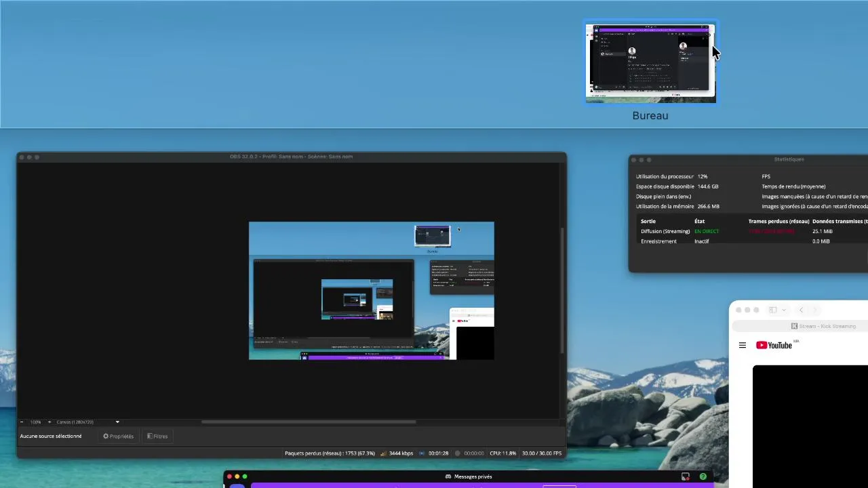Image resolution: width=868 pixels, height=488 pixels.
Task: Click the 25.1 MiB transmitted value
Action: [x=823, y=231]
